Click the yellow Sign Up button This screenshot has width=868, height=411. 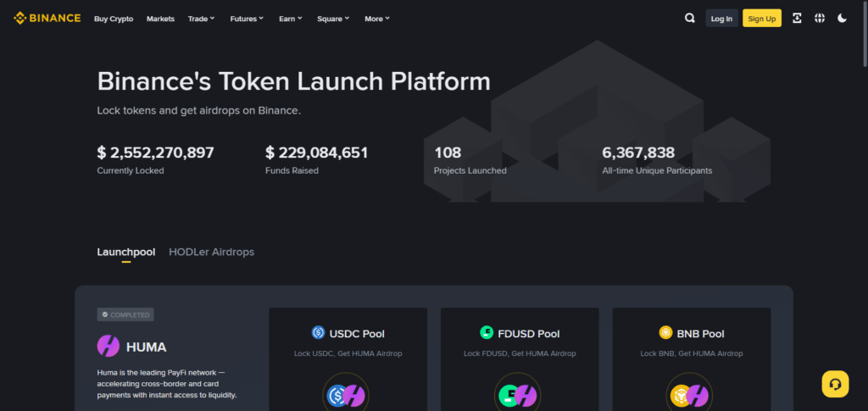[x=762, y=19]
